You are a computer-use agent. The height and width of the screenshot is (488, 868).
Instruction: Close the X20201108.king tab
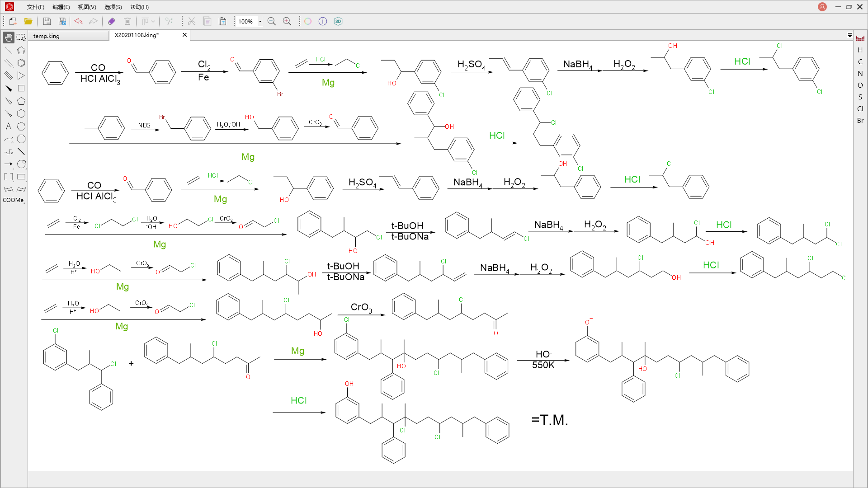[x=184, y=35]
